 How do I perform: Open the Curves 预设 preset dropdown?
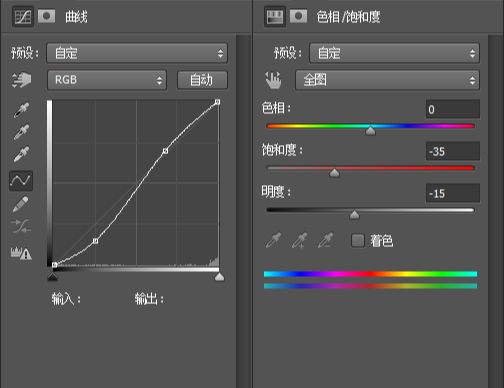[x=137, y=53]
